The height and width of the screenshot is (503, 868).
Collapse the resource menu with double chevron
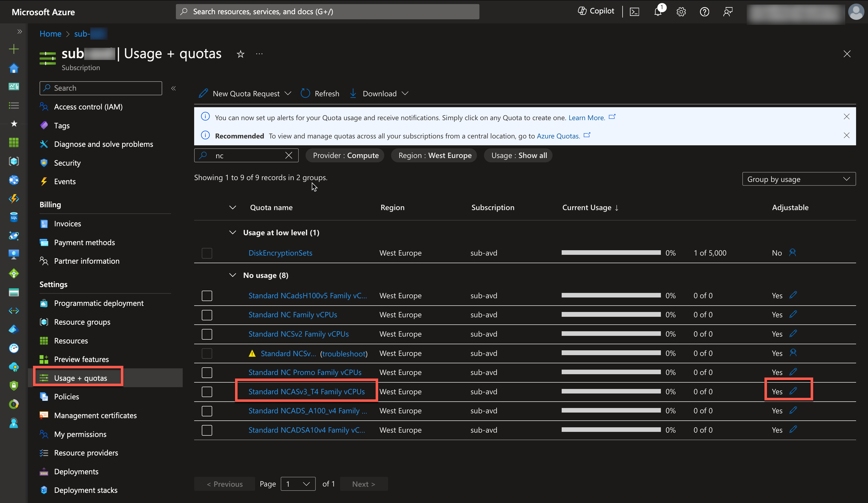[174, 88]
